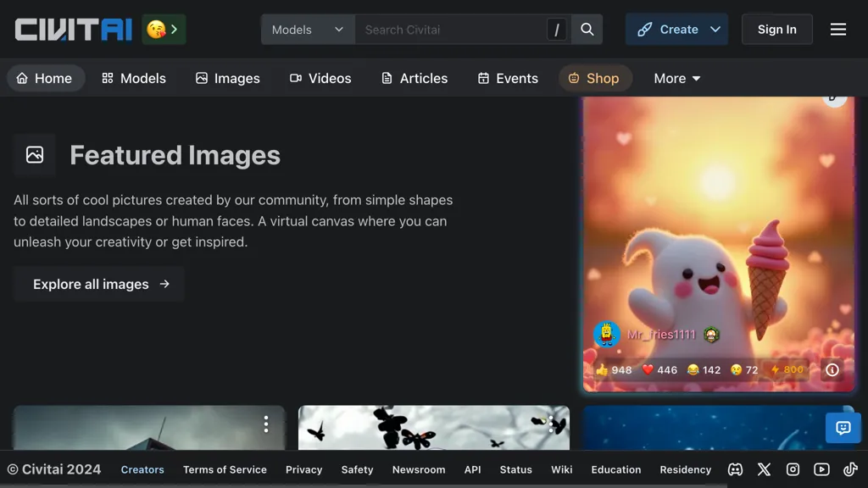Screen dimensions: 868x488
Task: Switch to the Articles tab
Action: [414, 78]
